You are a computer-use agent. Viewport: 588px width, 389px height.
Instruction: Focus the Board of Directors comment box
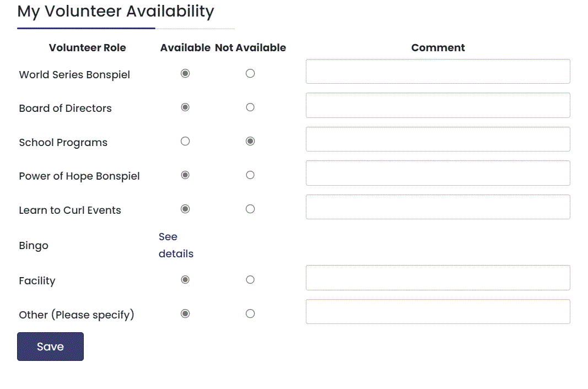[438, 105]
